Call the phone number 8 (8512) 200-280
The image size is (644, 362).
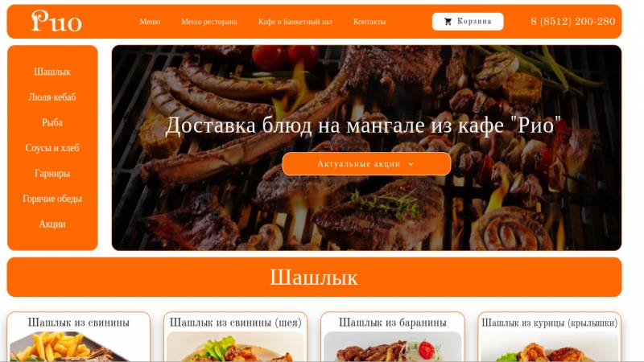[573, 22]
